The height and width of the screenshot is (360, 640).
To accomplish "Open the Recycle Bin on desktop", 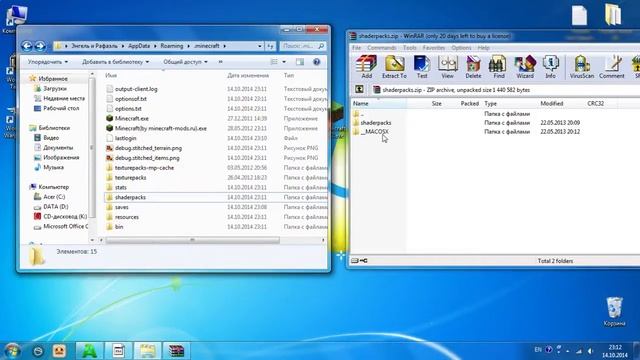I will coord(614,311).
